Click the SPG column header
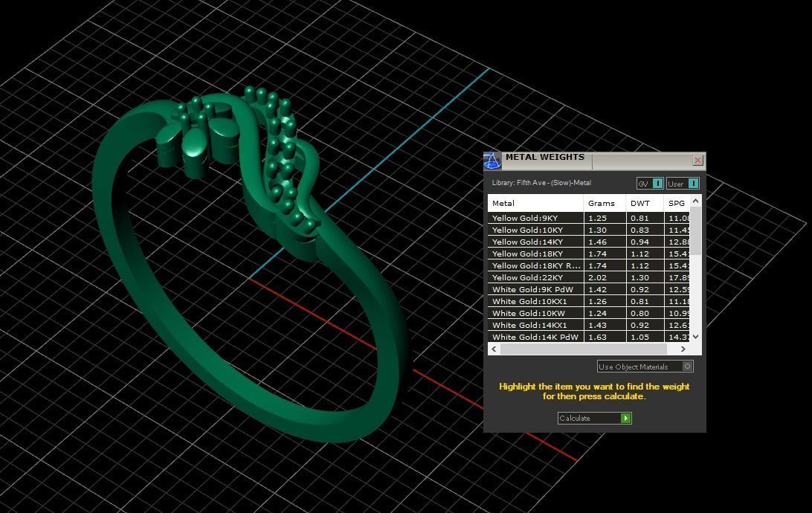 coord(677,204)
